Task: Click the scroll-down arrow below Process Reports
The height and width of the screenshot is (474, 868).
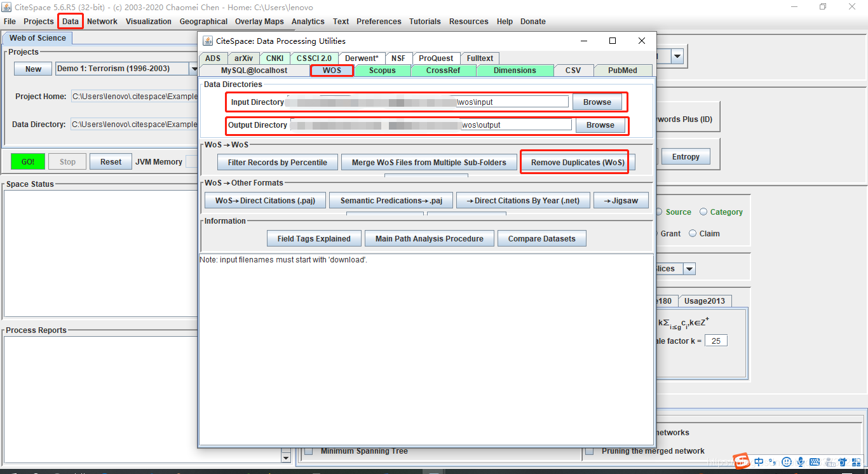Action: 285,457
